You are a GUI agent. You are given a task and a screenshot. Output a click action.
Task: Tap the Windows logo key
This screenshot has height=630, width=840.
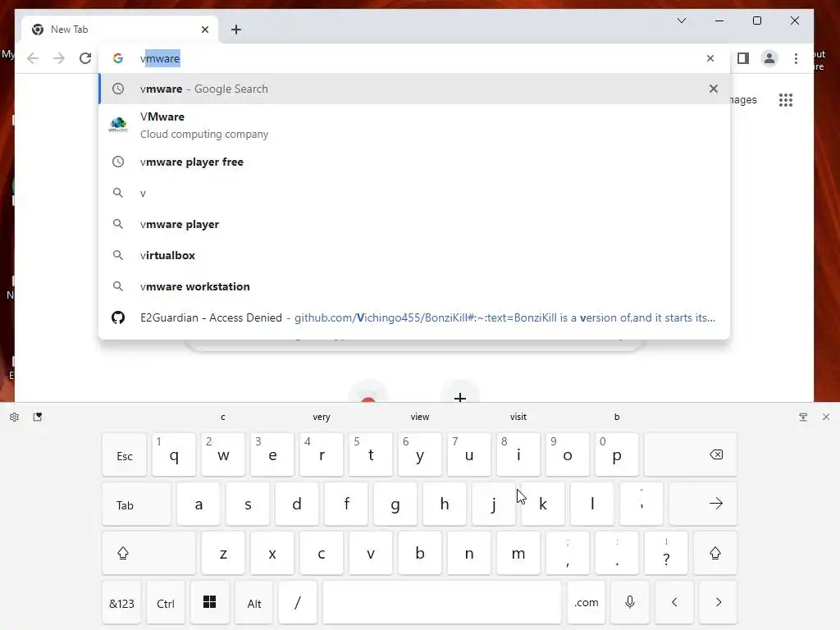(209, 603)
